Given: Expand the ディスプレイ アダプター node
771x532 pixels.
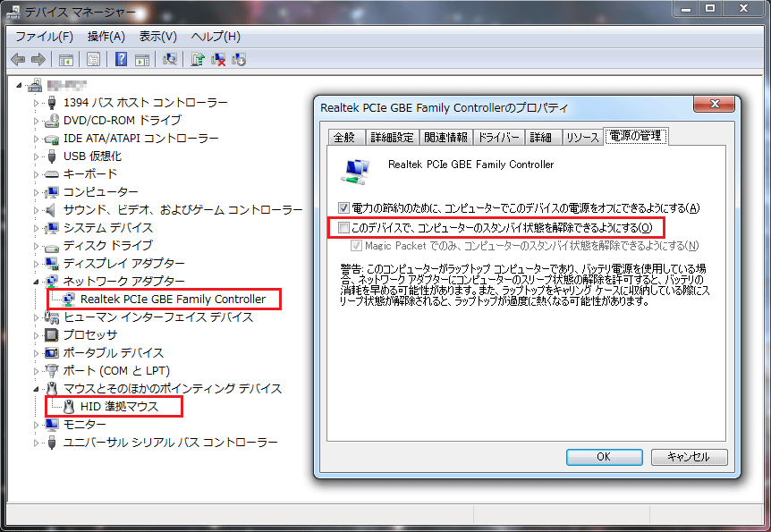Looking at the screenshot, I should [36, 264].
